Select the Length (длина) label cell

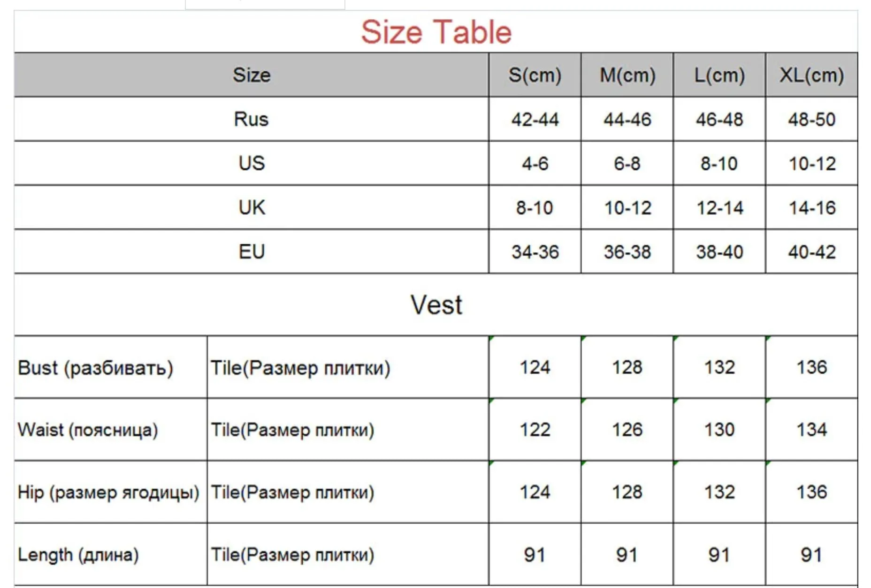point(111,554)
